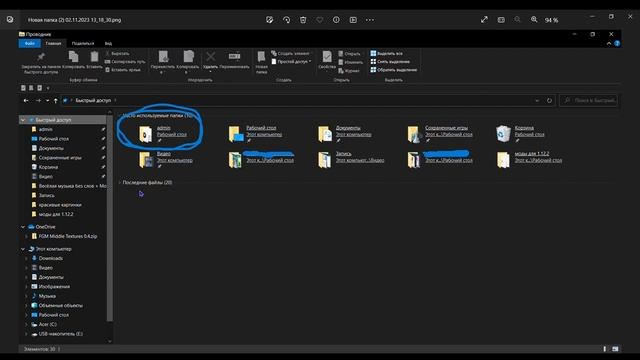Click the Explorer search box
This screenshot has height=360, width=640.
589,100
